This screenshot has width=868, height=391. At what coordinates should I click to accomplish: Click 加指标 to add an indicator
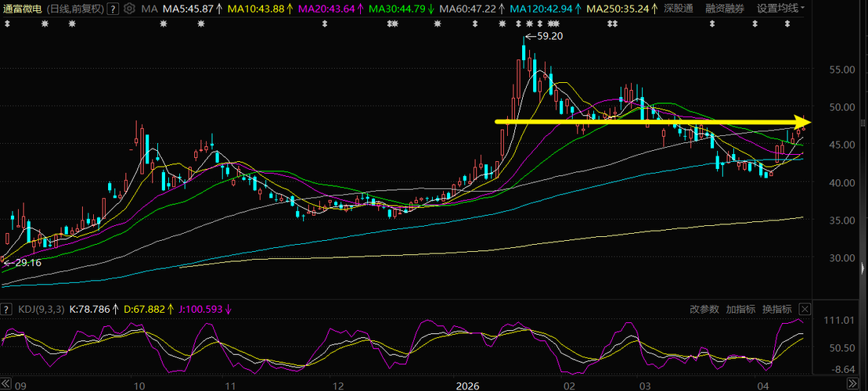click(740, 309)
